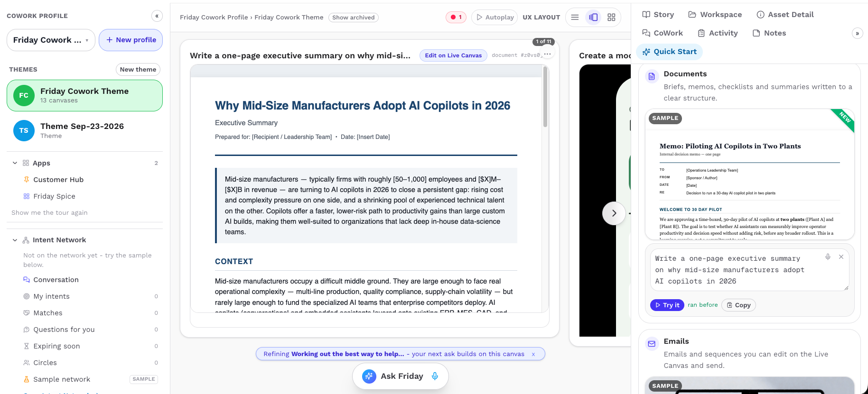Image resolution: width=868 pixels, height=394 pixels.
Task: Create a New profile
Action: (131, 40)
